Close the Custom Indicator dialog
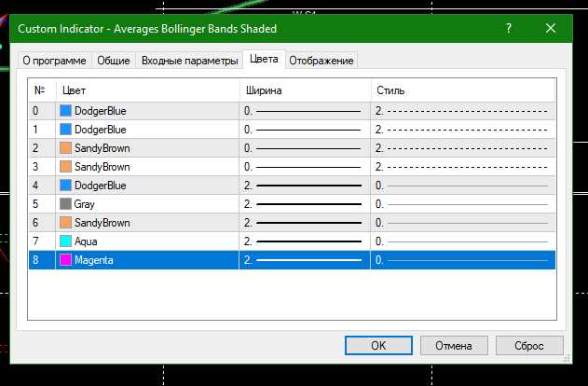The image size is (588, 386). 551,29
